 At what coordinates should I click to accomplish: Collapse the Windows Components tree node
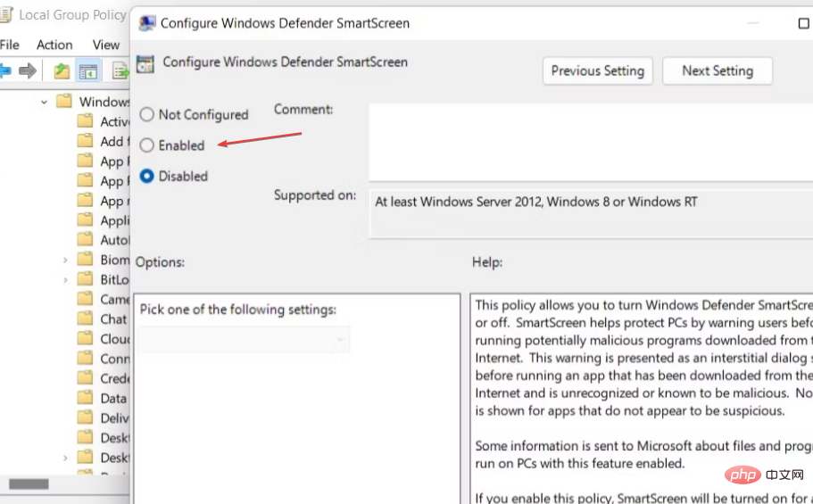tap(44, 103)
